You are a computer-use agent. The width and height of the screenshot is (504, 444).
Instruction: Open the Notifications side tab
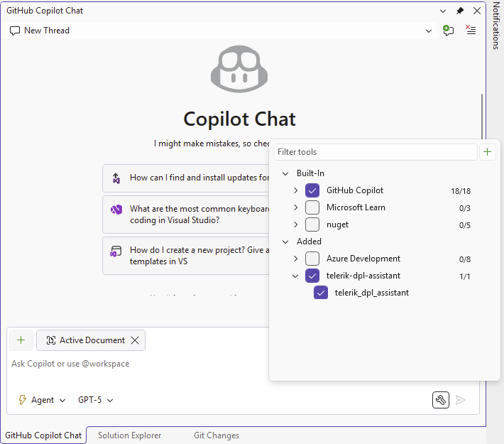[495, 26]
